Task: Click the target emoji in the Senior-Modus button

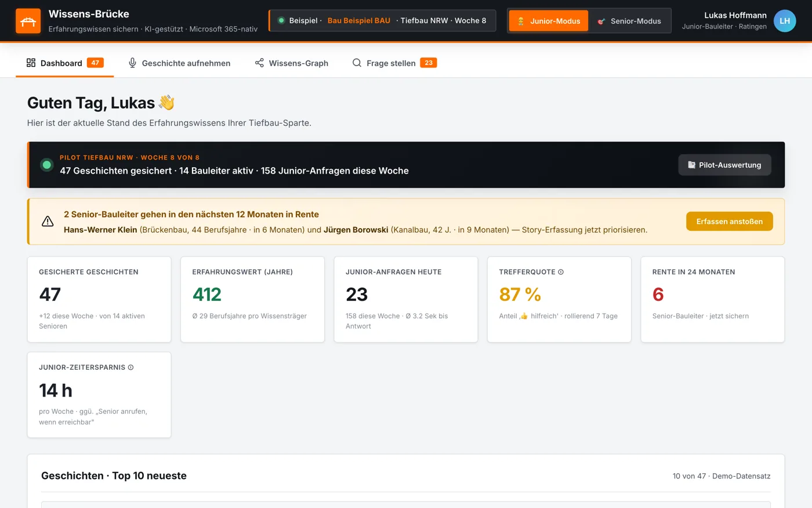Action: coord(601,21)
